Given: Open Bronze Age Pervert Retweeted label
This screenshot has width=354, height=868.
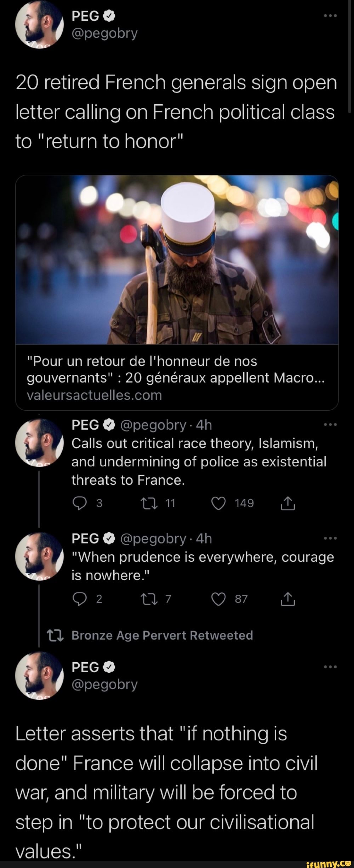Looking at the screenshot, I should pos(162,635).
